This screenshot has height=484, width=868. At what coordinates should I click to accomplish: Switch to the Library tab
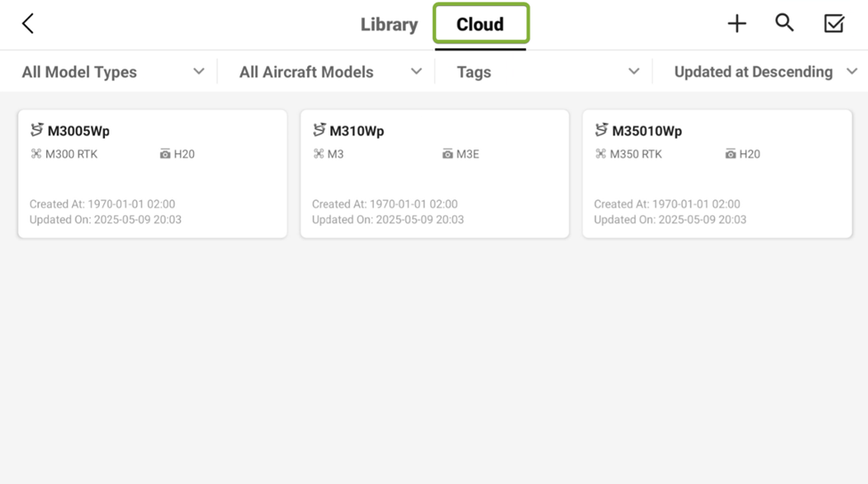(x=389, y=24)
